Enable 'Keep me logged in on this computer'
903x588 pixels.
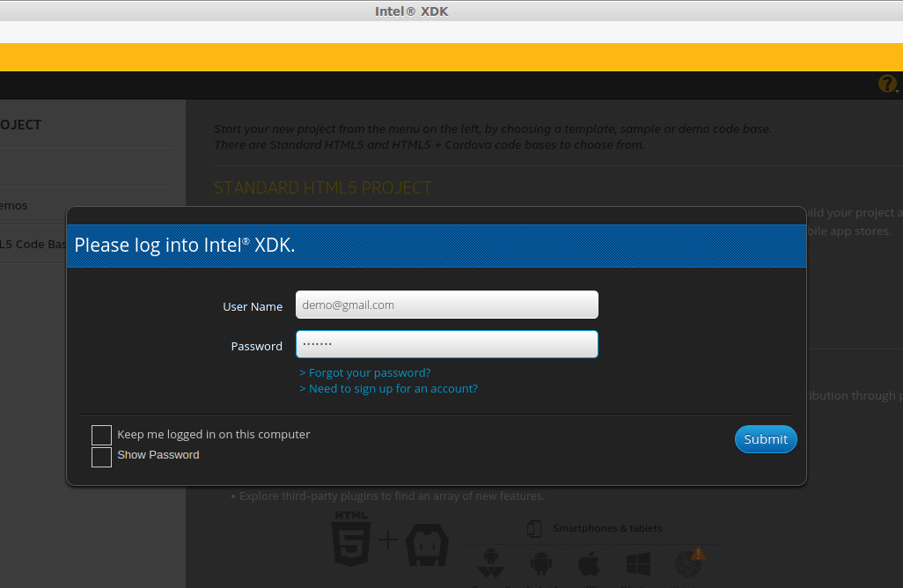pyautogui.click(x=101, y=436)
